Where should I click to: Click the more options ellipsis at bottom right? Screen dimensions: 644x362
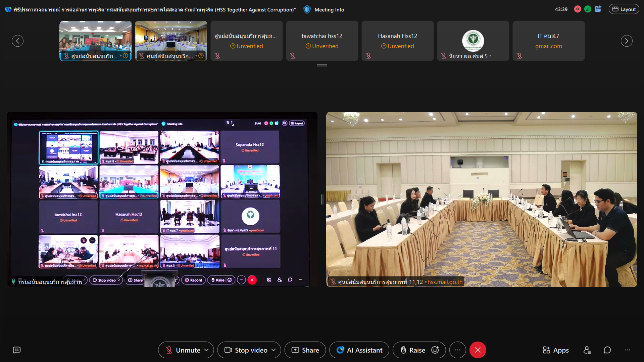tap(627, 350)
